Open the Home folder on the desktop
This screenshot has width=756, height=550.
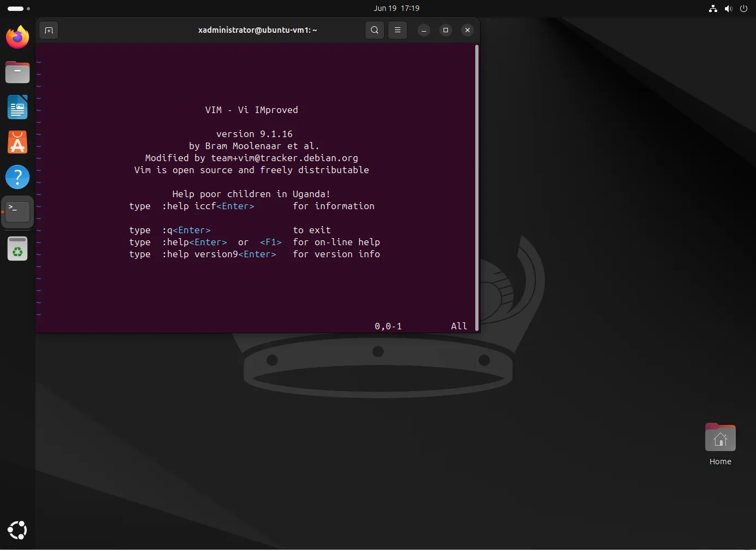[720, 444]
